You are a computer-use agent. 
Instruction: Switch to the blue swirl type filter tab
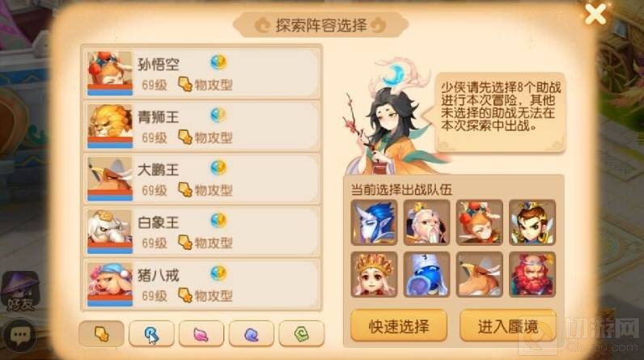click(151, 334)
